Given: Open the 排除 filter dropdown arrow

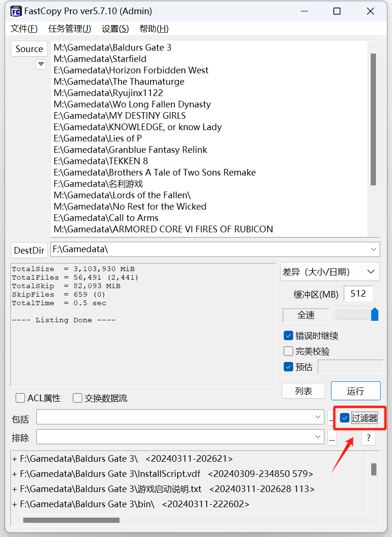Looking at the screenshot, I should 318,437.
